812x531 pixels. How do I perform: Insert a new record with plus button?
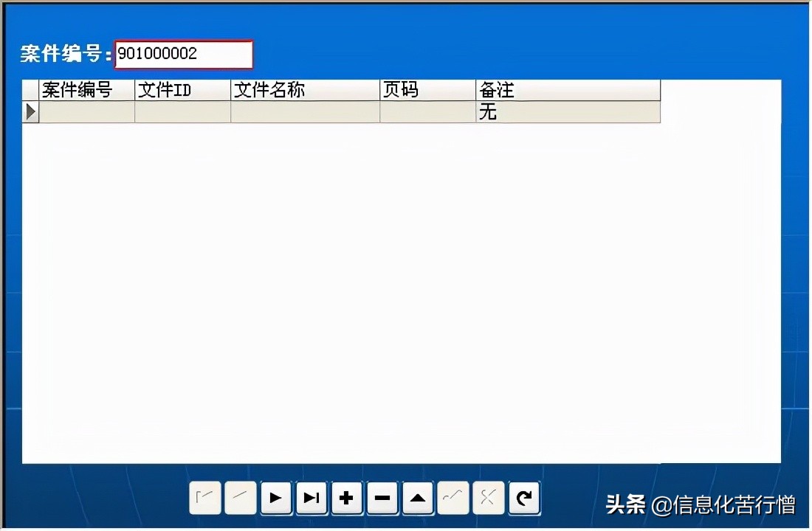pyautogui.click(x=347, y=498)
